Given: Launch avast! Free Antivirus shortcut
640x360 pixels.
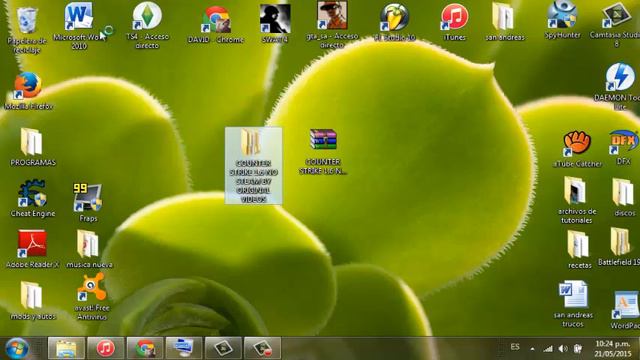Looking at the screenshot, I should (x=92, y=287).
